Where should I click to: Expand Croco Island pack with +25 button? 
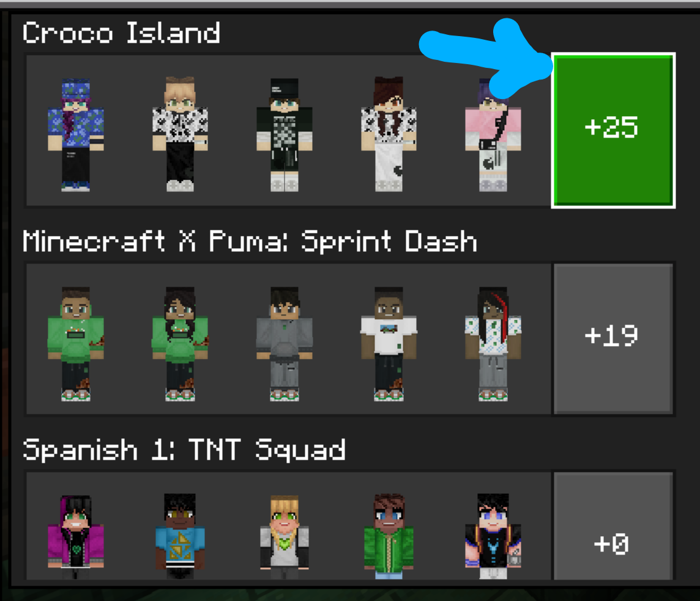[x=613, y=130]
